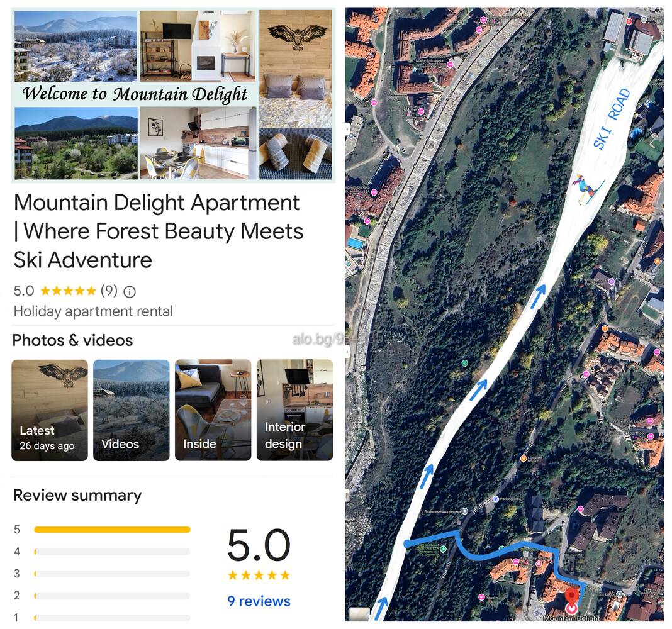Click the skier icon on the ski road
The height and width of the screenshot is (629, 672).
pos(586,189)
